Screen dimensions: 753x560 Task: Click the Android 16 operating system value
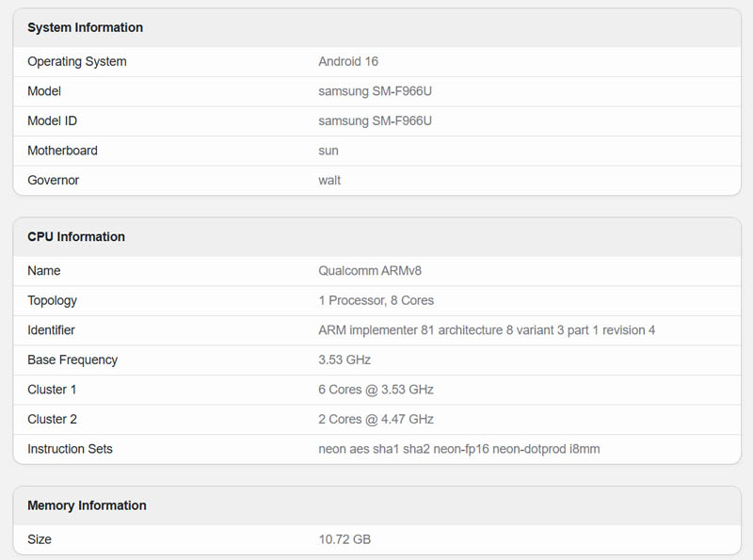(348, 62)
